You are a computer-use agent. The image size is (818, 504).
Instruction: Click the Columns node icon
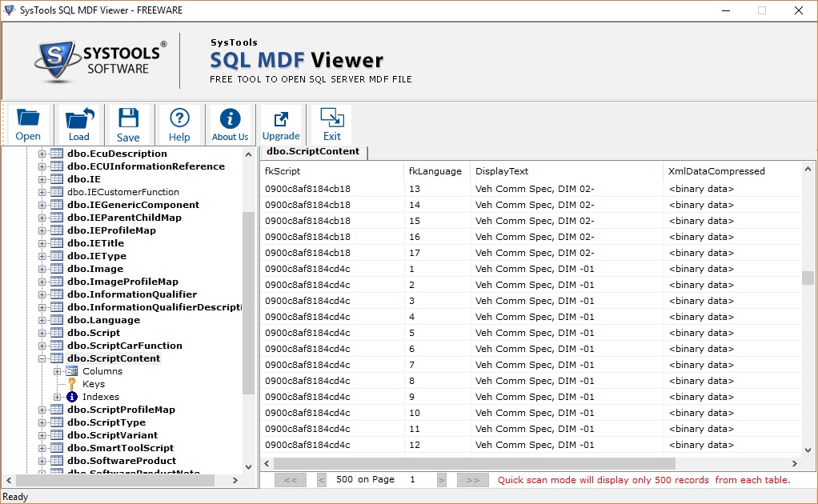(72, 371)
